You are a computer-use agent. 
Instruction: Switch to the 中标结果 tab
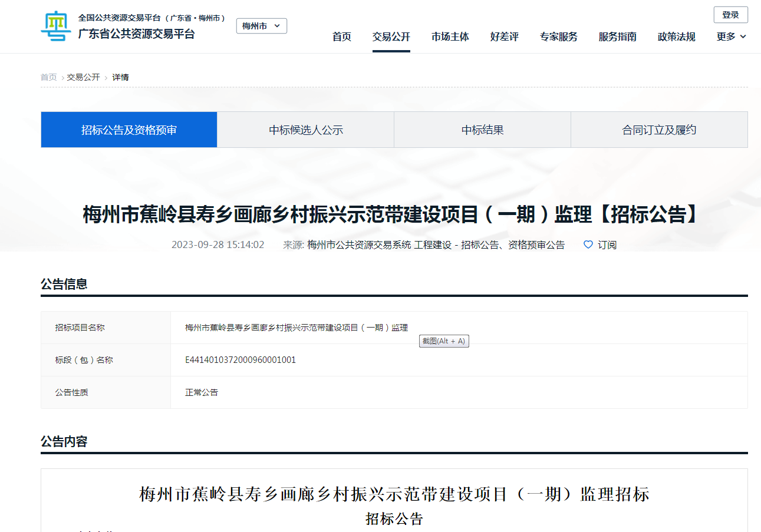pos(482,130)
